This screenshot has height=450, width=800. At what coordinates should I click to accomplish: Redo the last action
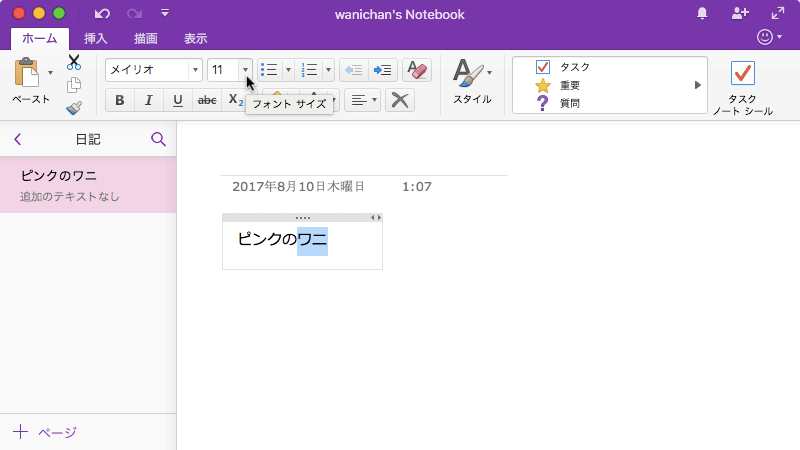tap(135, 14)
